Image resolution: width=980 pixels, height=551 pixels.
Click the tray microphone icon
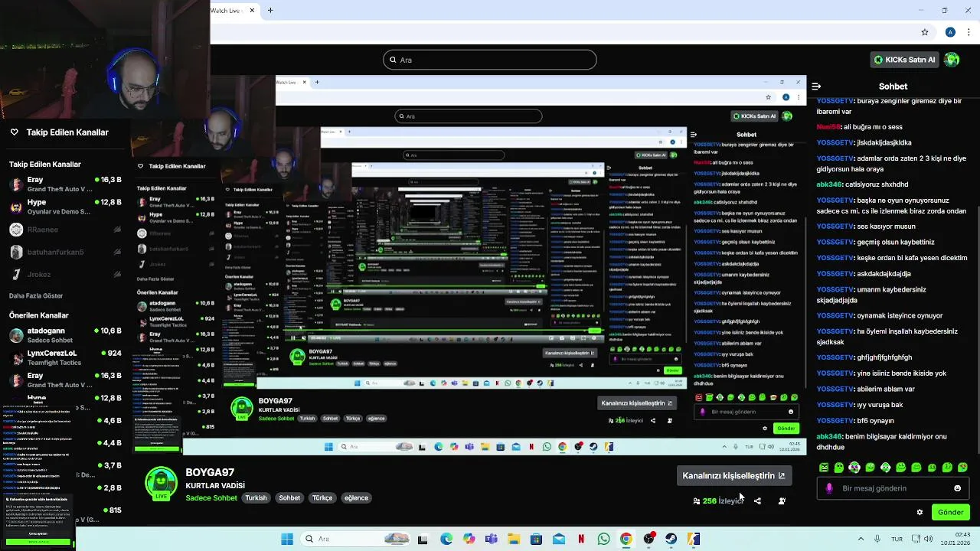[877, 539]
